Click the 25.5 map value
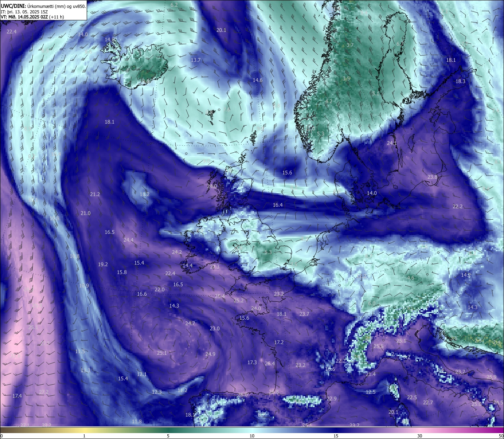 pyautogui.click(x=378, y=346)
